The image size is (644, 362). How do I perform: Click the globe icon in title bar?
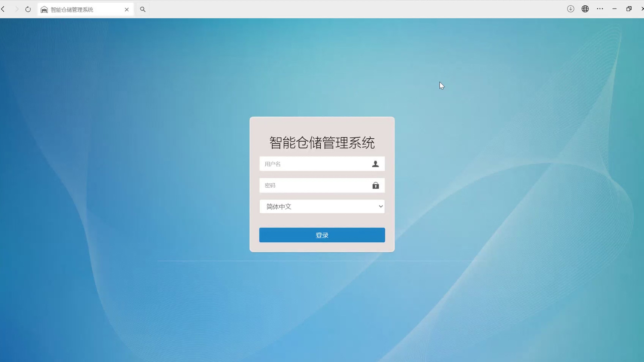[585, 9]
